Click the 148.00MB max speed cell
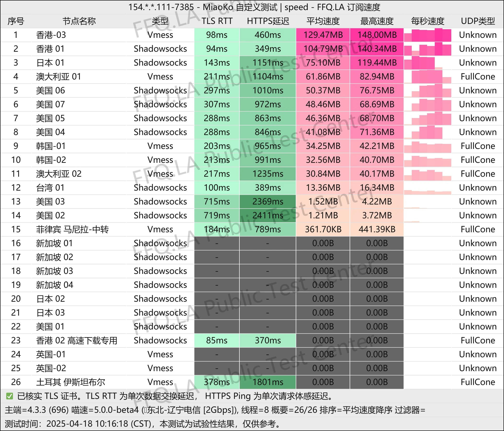Viewport: 504px width, 431px height. tap(377, 35)
